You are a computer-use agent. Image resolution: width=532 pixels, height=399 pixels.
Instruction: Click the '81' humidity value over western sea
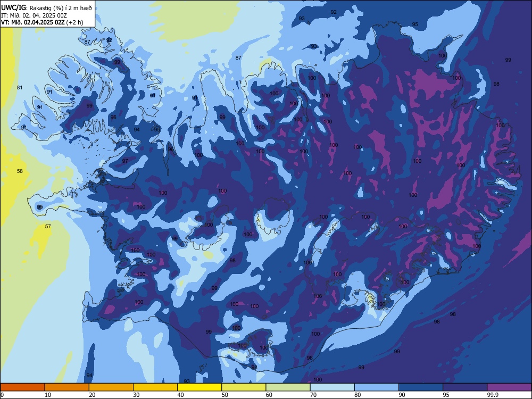click(20, 88)
